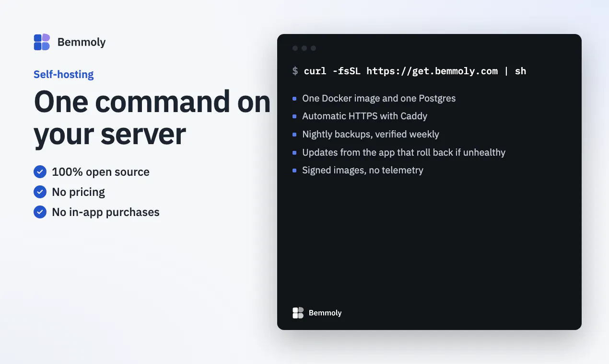
Task: Select the dark "Bemmoly" wordmark beside the blue logo
Action: [82, 42]
